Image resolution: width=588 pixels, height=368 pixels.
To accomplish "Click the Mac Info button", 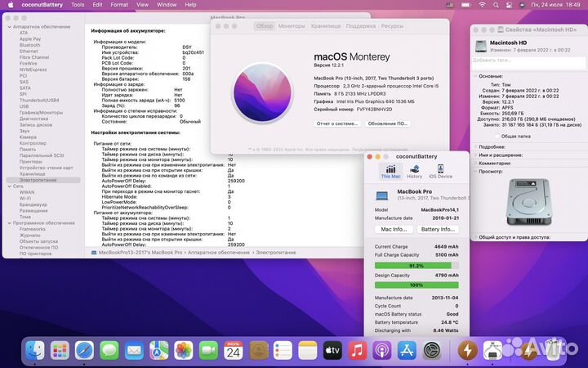I will click(x=394, y=230).
